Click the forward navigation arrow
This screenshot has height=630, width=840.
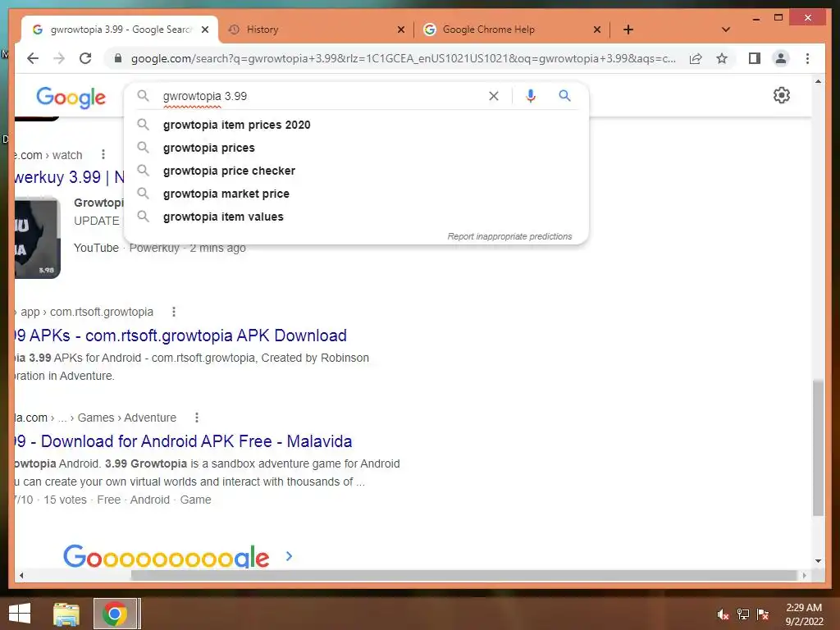59,58
